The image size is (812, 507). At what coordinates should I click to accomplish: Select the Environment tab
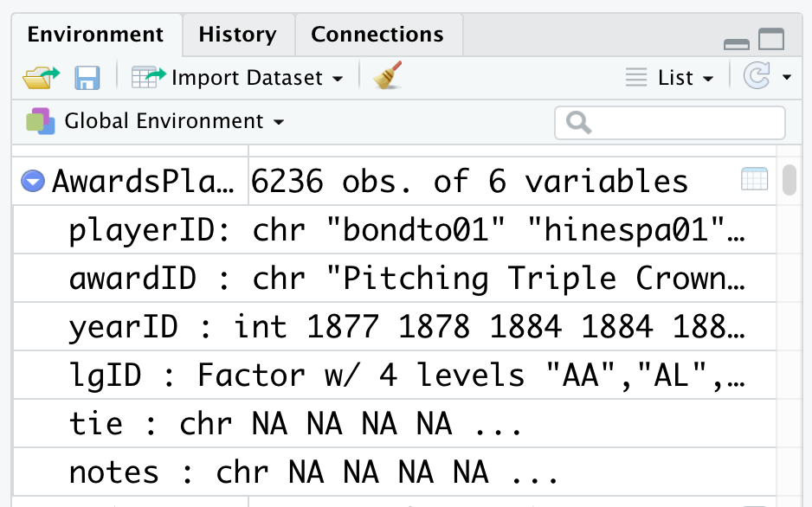95,35
